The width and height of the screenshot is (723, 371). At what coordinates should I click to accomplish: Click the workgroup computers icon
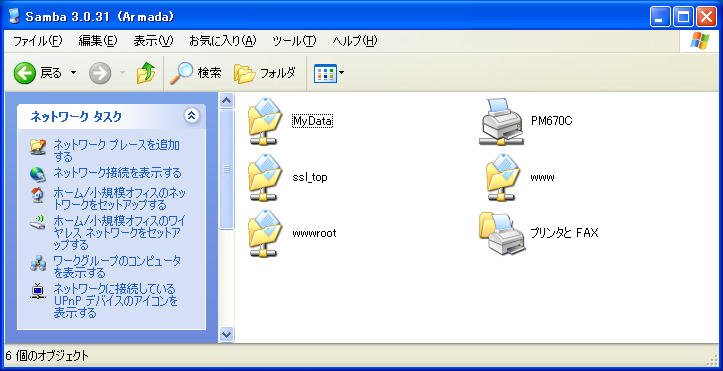click(x=38, y=262)
